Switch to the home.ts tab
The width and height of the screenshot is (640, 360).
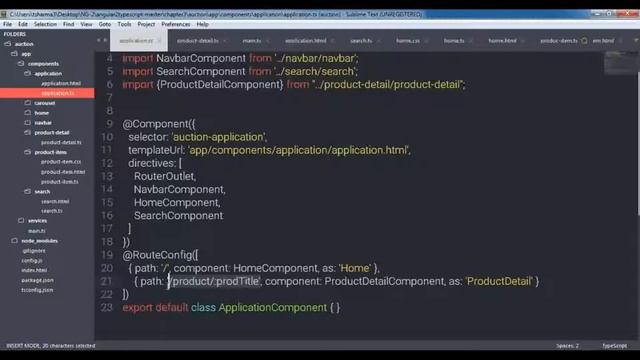point(454,41)
